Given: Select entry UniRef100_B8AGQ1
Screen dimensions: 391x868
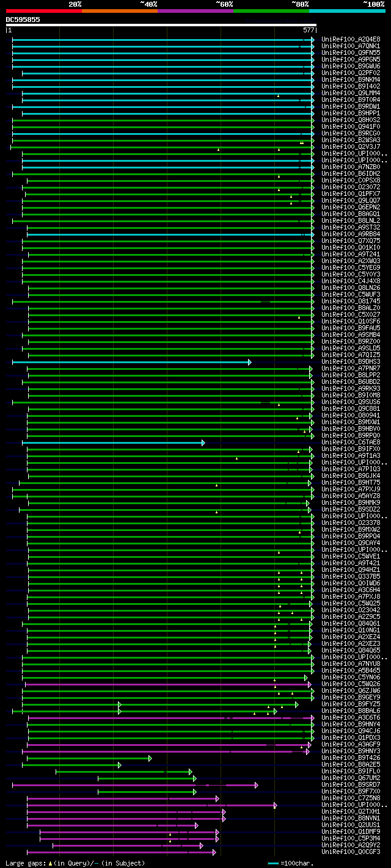Looking at the screenshot, I should (x=351, y=214).
